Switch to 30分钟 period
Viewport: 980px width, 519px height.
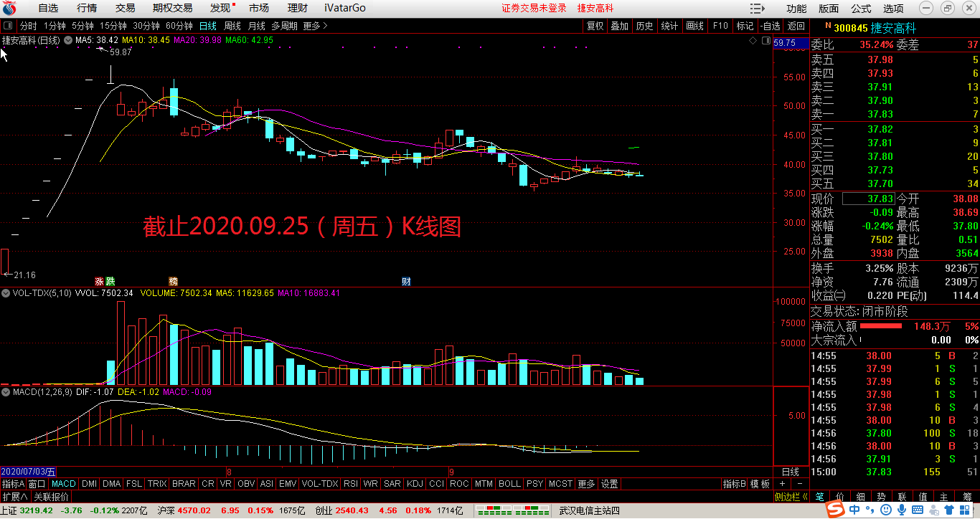coord(146,26)
